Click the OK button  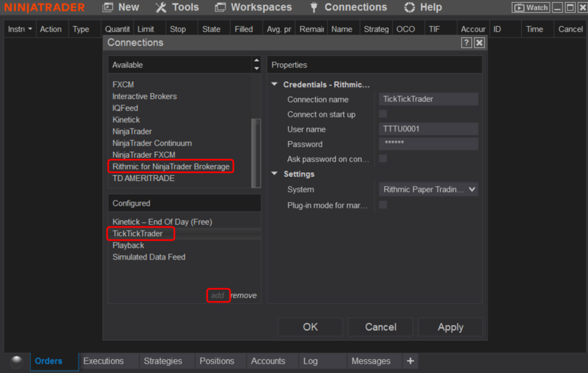coord(310,327)
